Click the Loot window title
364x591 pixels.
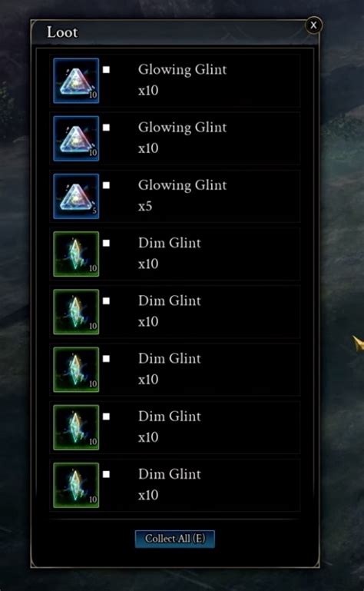tap(62, 32)
